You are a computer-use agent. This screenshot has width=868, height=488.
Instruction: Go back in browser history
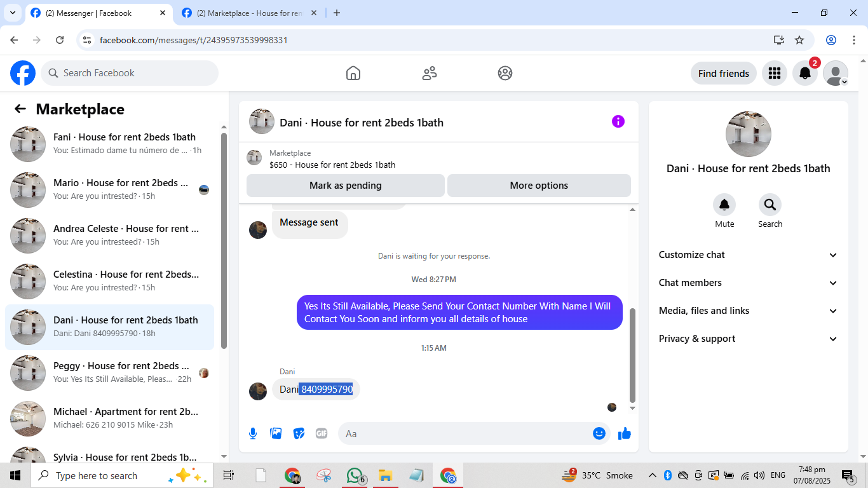pos(14,40)
